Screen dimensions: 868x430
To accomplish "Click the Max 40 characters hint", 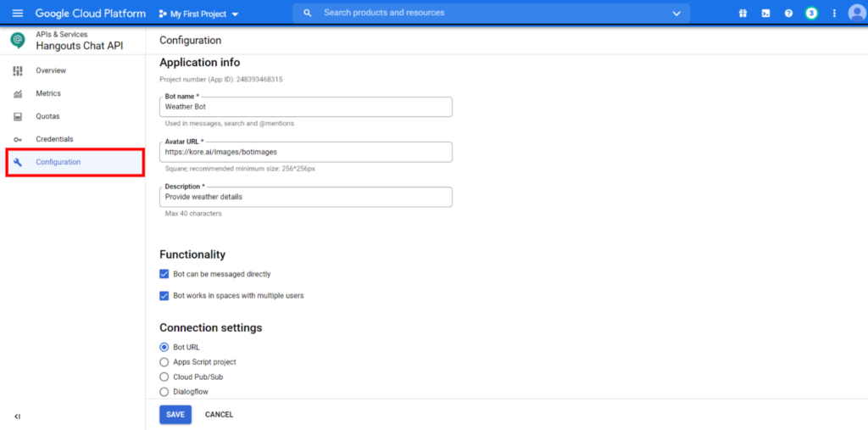I will [193, 214].
